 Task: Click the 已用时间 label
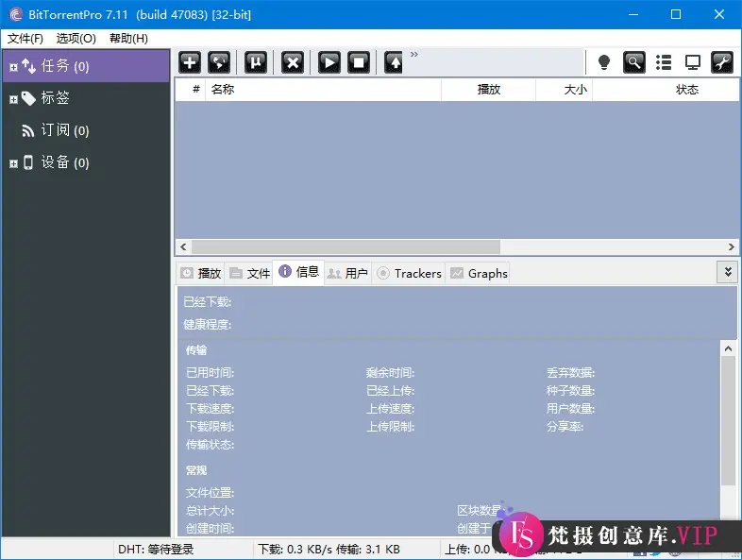(211, 372)
